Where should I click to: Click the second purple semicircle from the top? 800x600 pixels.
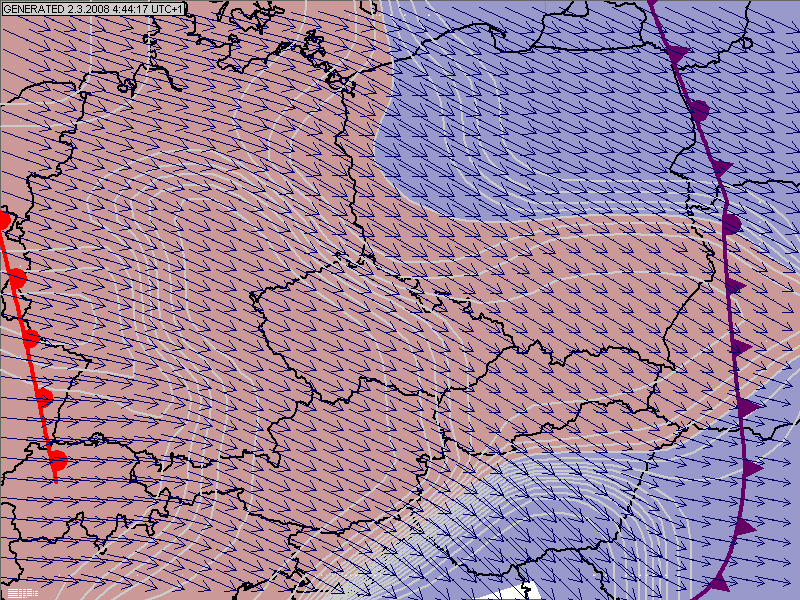tap(732, 223)
